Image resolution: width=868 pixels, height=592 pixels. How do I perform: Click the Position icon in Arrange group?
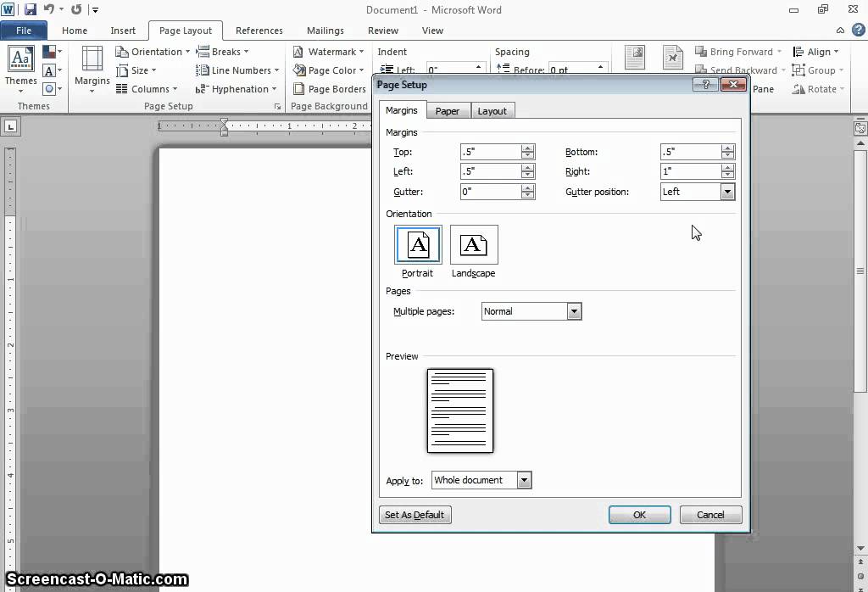(x=634, y=58)
